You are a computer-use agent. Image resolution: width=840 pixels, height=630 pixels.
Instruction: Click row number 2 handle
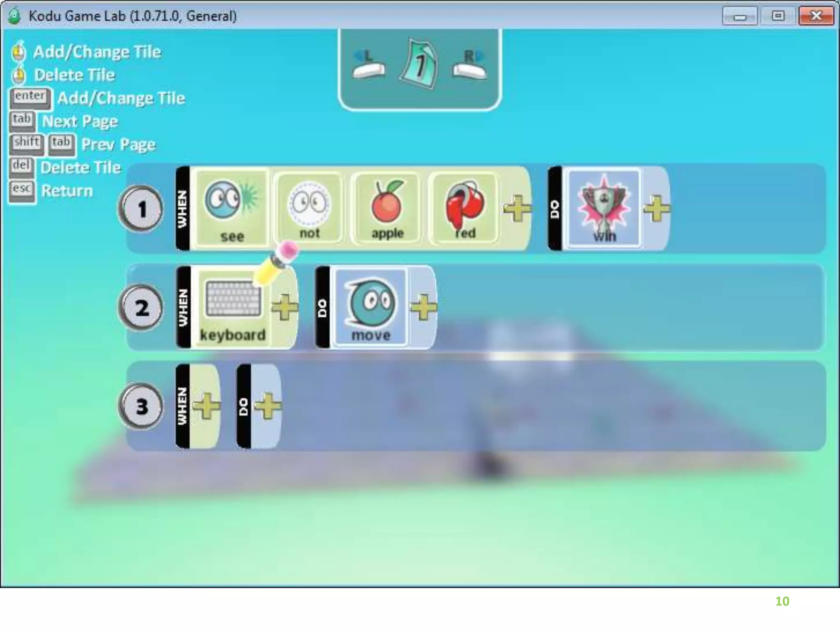tap(141, 308)
